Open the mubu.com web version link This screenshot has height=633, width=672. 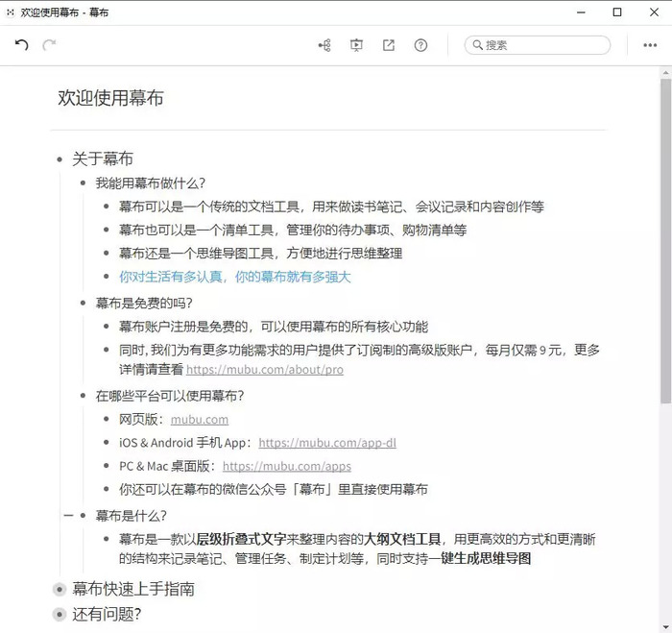pyautogui.click(x=200, y=420)
